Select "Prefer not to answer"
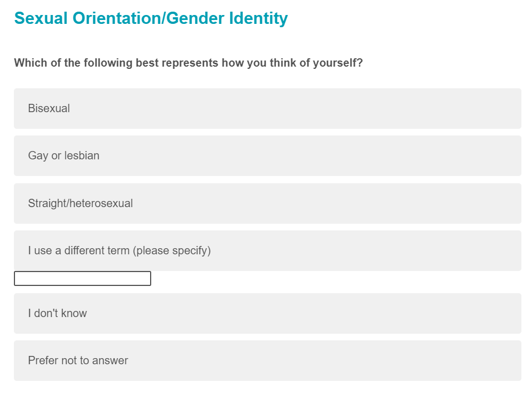The image size is (532, 407). click(267, 360)
